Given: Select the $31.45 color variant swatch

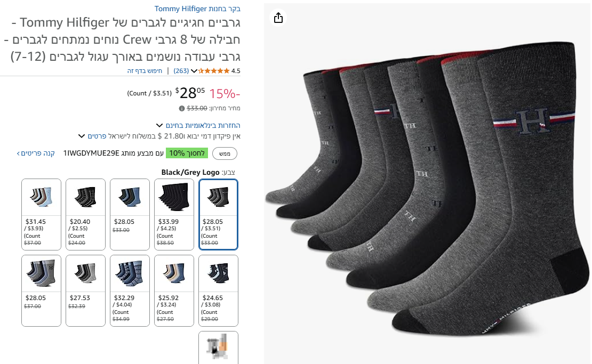Looking at the screenshot, I should [x=41, y=214].
